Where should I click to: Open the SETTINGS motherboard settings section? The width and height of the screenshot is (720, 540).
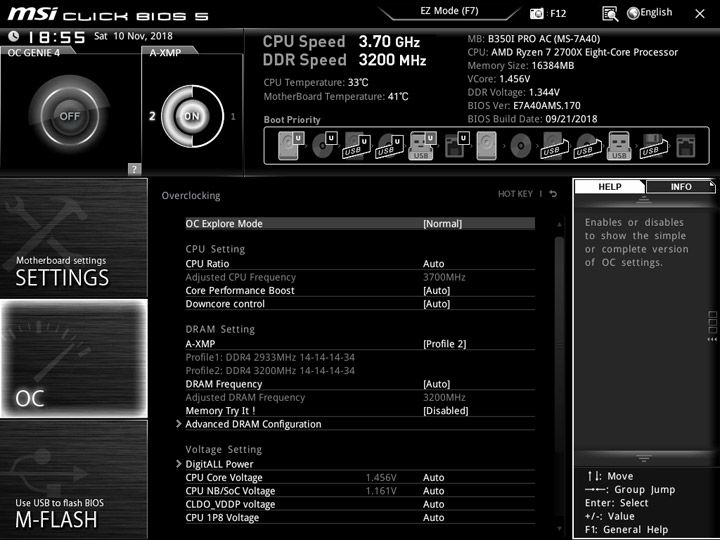pyautogui.click(x=73, y=237)
